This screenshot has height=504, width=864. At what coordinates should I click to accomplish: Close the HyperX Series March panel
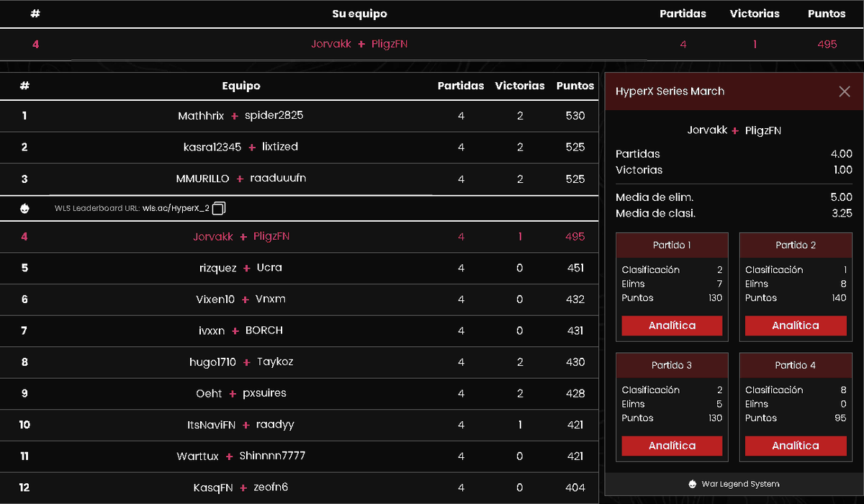tap(845, 91)
